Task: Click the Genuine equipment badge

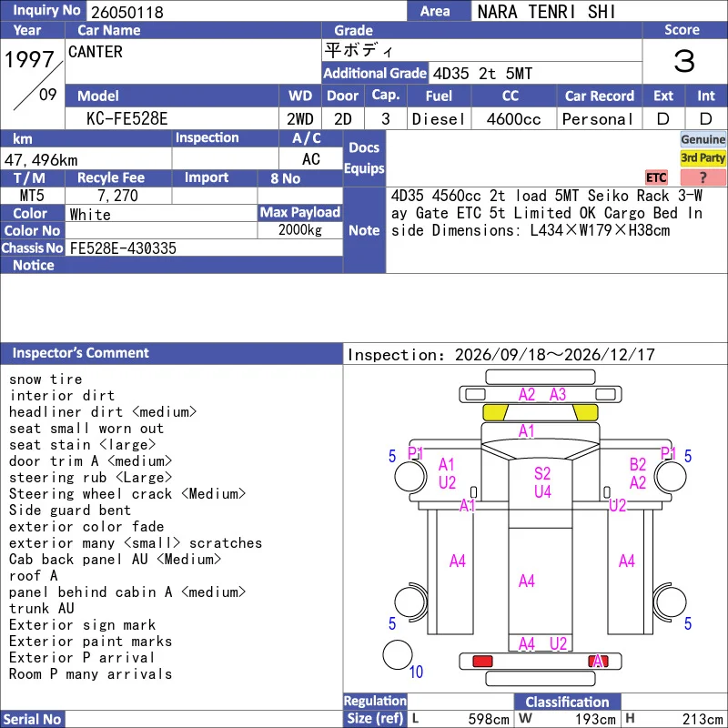Action: tap(703, 139)
